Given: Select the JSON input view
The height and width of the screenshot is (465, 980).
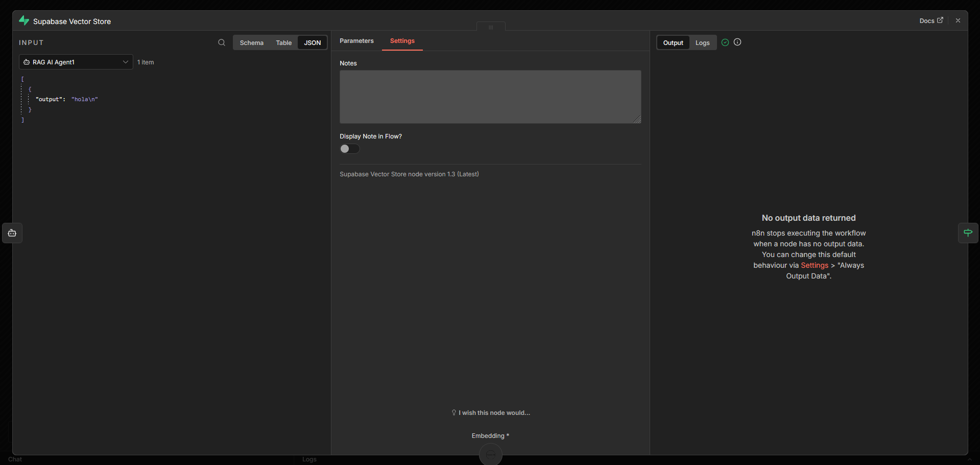Looking at the screenshot, I should point(313,43).
